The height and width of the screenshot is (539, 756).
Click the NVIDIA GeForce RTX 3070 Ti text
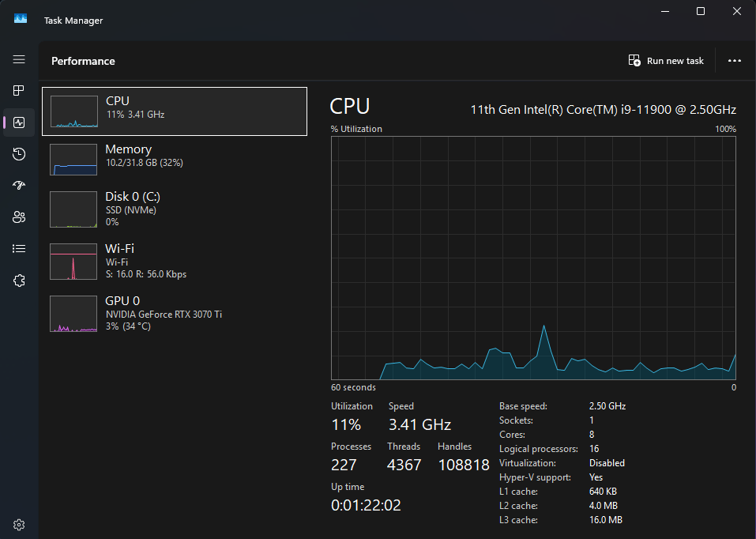pyautogui.click(x=164, y=314)
